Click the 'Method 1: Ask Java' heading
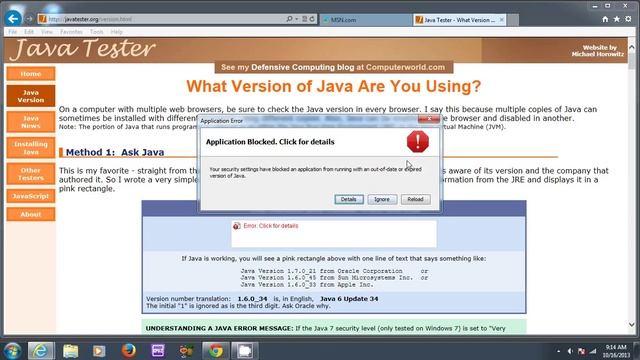 115,152
